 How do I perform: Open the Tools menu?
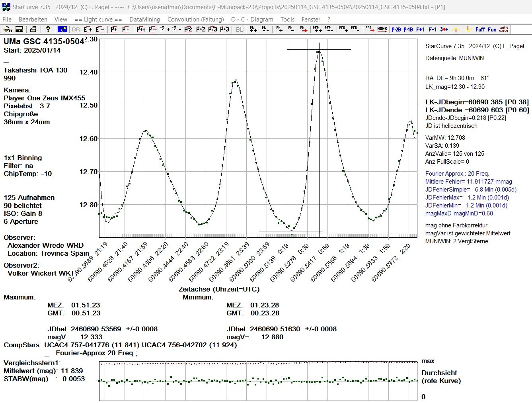click(287, 19)
